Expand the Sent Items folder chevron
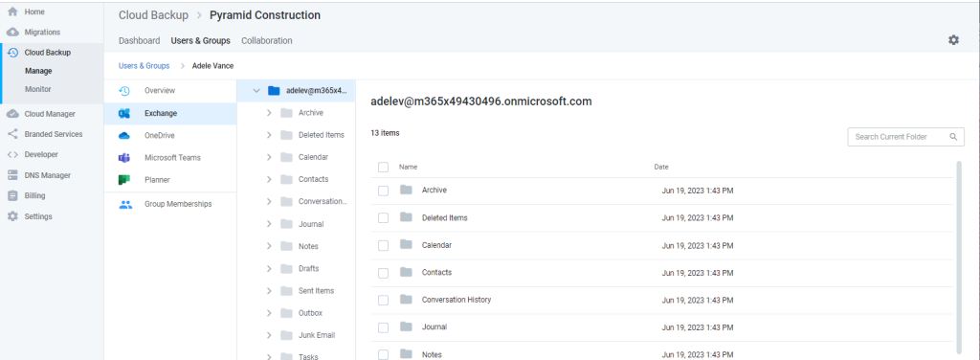Image resolution: width=980 pixels, height=360 pixels. (x=269, y=291)
